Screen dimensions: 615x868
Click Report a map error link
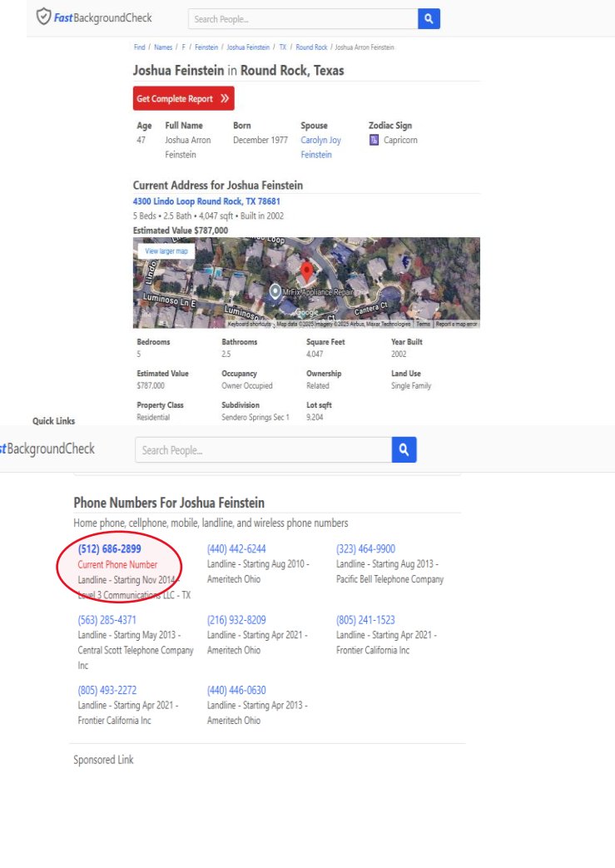pos(456,324)
